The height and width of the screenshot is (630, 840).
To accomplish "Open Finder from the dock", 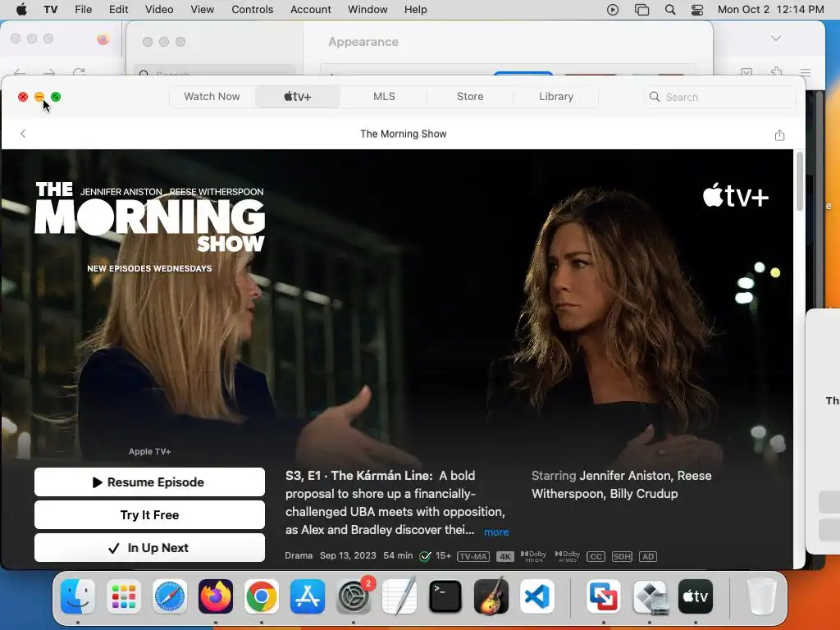I will tap(78, 596).
